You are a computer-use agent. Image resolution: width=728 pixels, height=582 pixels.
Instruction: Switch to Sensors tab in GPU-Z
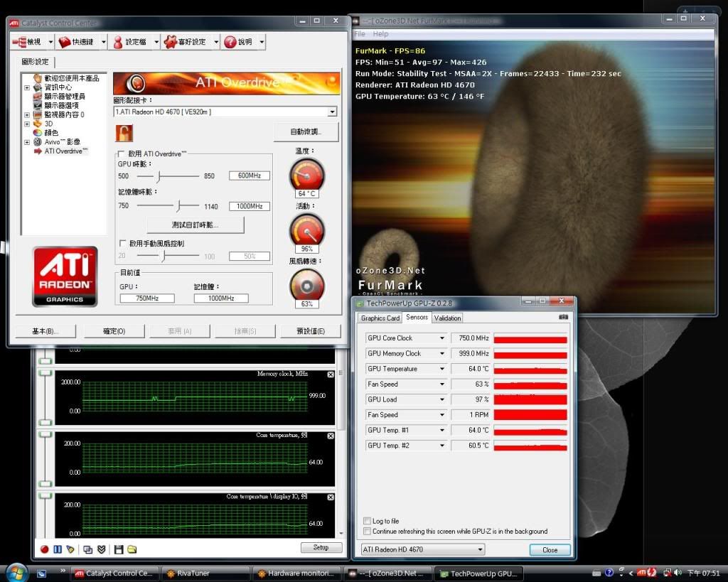click(417, 317)
